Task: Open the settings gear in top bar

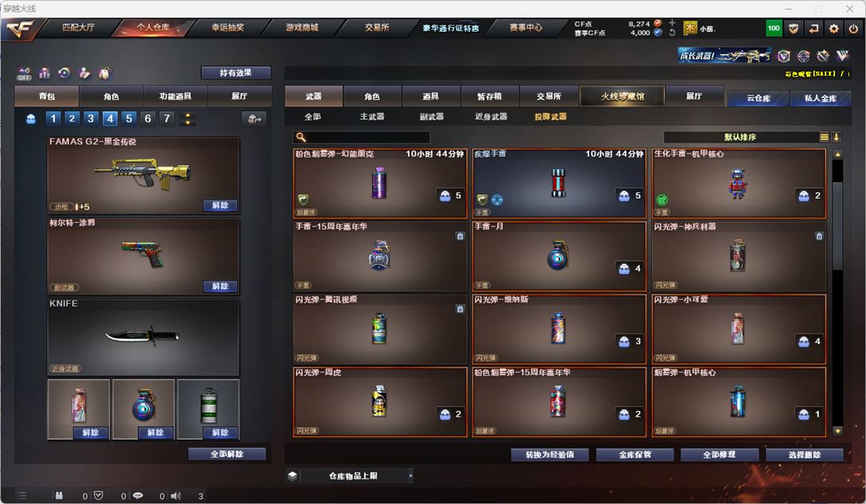Action: coord(833,28)
